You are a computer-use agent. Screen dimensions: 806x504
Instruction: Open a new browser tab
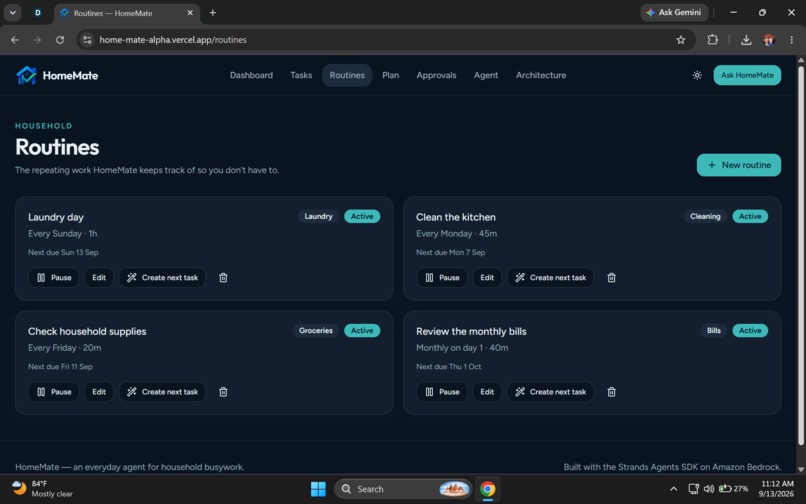coord(212,13)
